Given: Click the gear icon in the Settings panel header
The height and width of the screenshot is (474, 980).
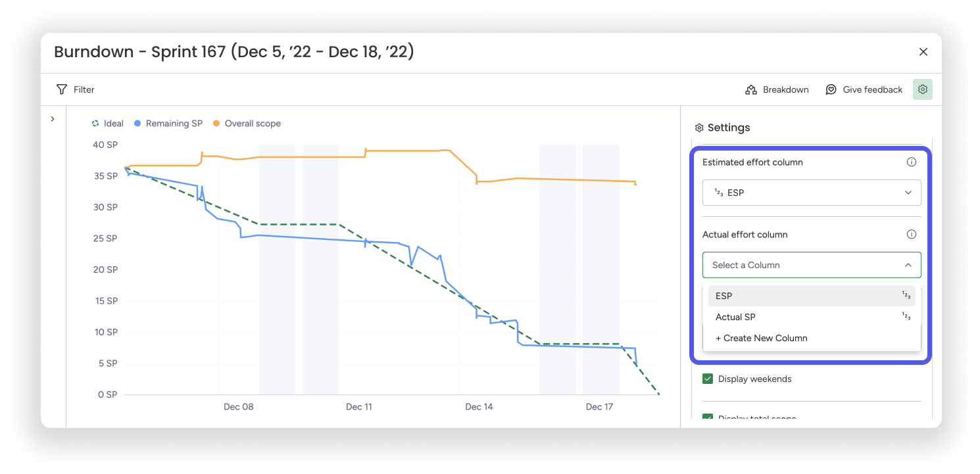Looking at the screenshot, I should (698, 128).
